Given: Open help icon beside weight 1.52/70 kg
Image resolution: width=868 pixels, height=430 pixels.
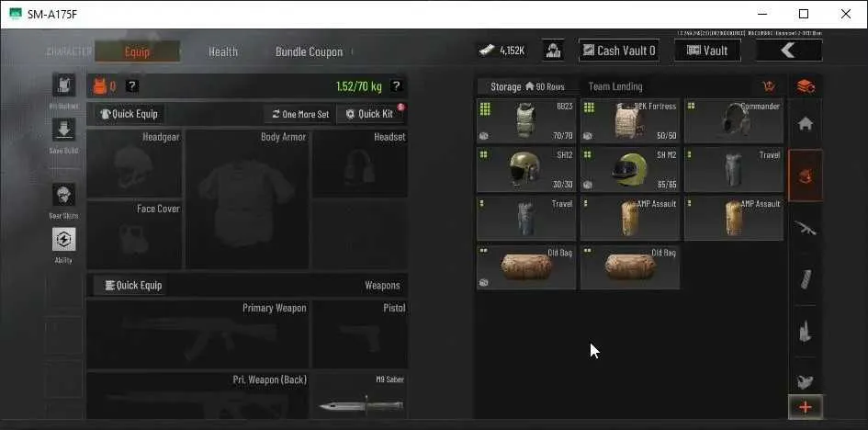Looking at the screenshot, I should pos(397,85).
